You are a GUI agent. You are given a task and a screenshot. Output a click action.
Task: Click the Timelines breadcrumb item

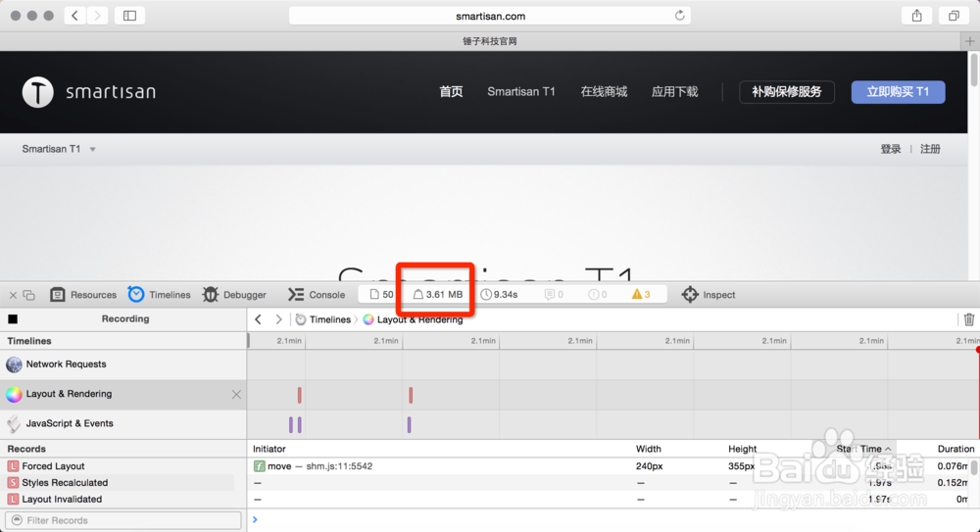(x=322, y=319)
